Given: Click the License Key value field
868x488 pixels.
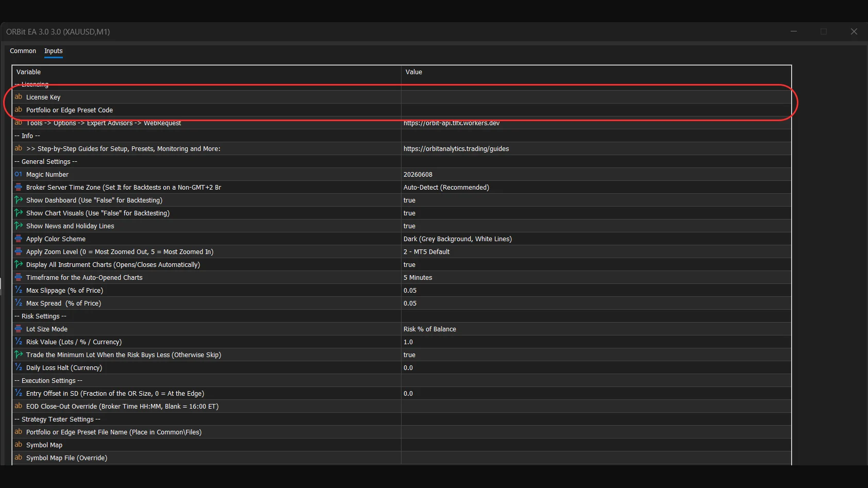Looking at the screenshot, I should pos(596,97).
